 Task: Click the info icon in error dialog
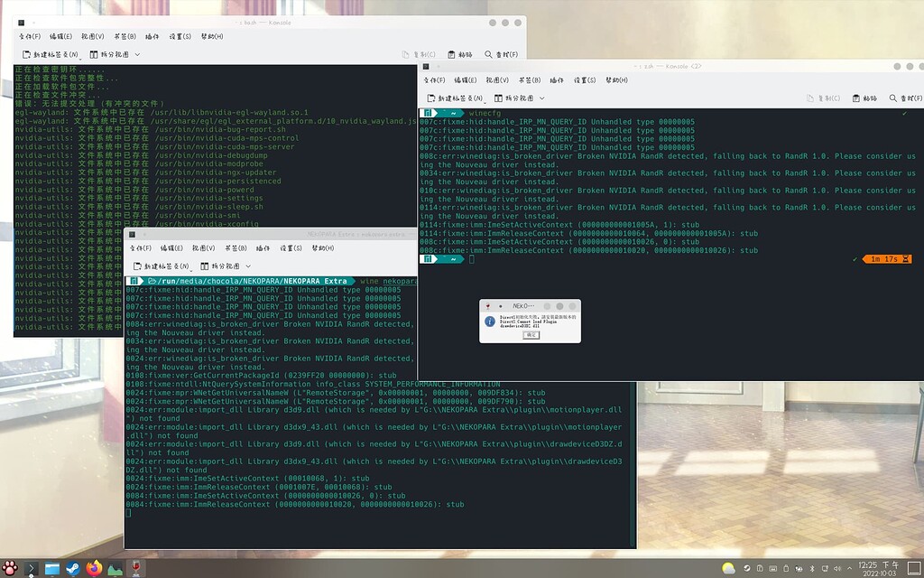point(490,322)
